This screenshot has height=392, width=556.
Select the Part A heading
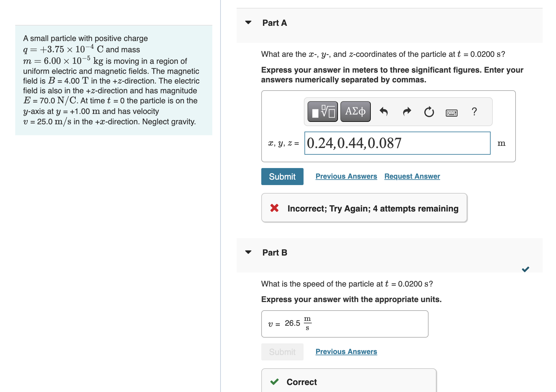tap(274, 22)
